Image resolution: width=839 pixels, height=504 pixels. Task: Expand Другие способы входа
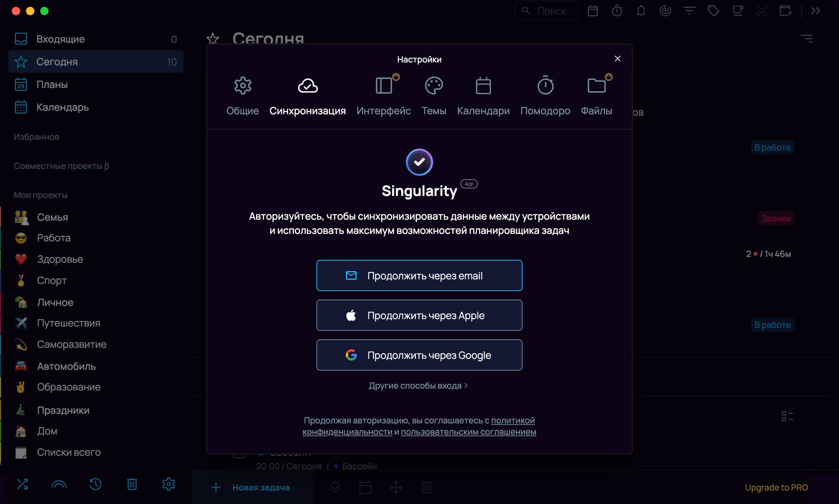[418, 385]
